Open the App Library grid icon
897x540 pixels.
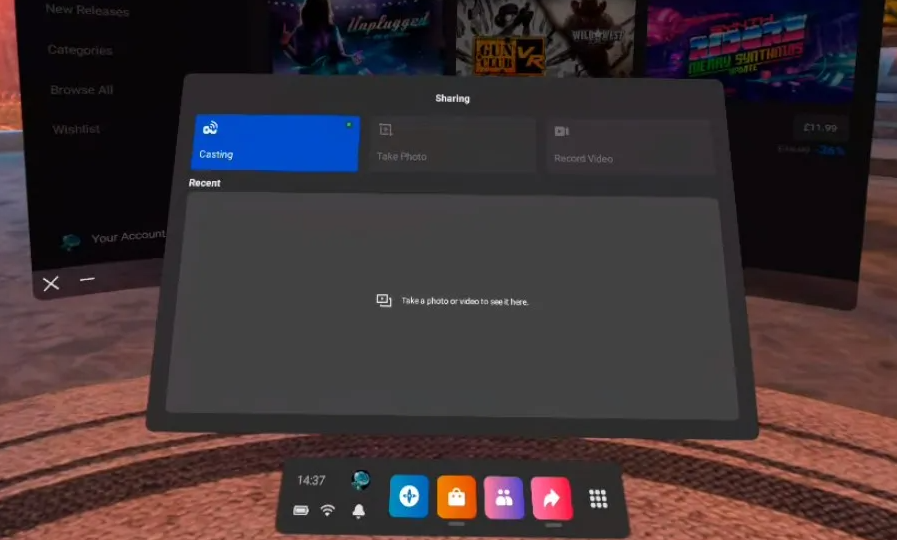point(598,499)
